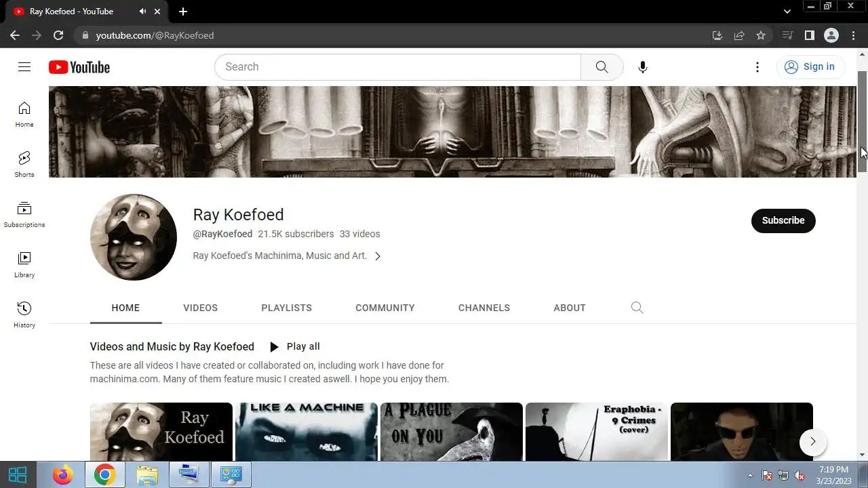The width and height of the screenshot is (868, 488).
Task: Open the ABOUT tab
Action: tap(570, 308)
